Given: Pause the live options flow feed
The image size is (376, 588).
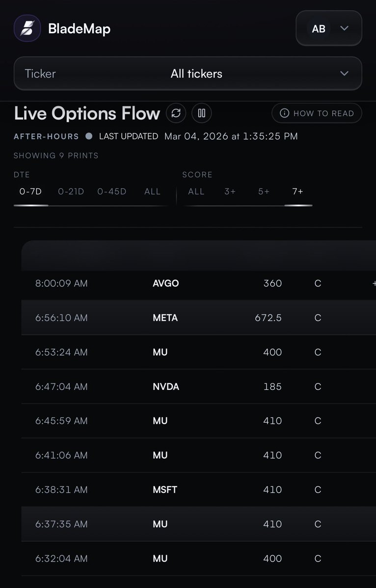Looking at the screenshot, I should (201, 113).
